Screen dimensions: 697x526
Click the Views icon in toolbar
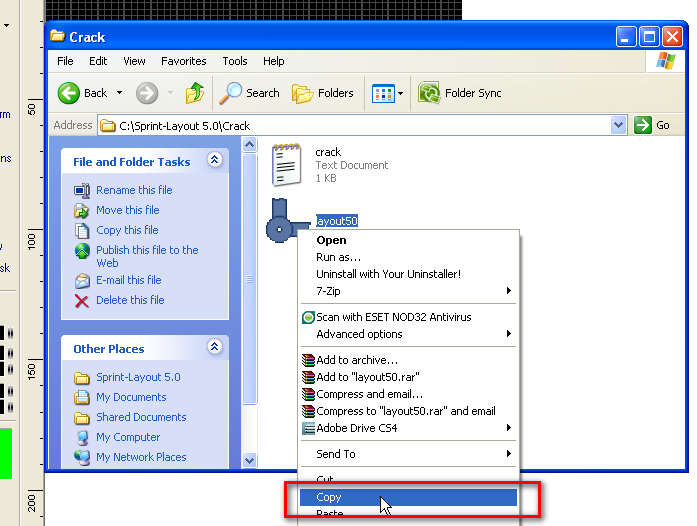383,93
